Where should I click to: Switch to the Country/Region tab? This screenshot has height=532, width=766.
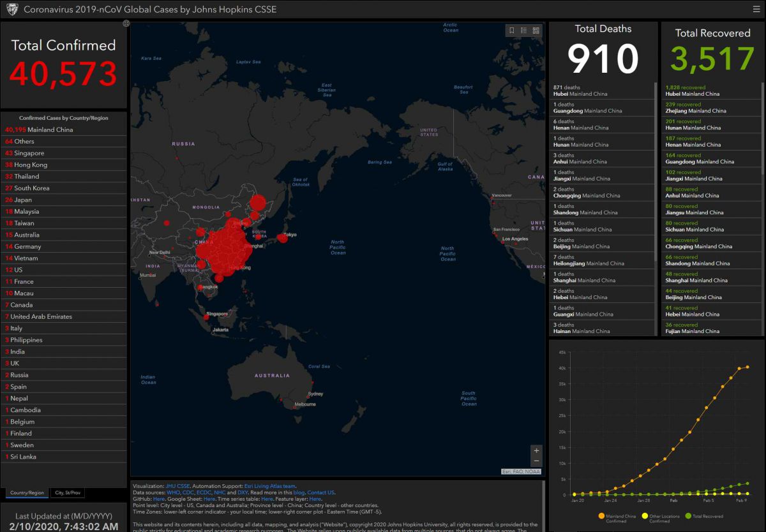(27, 492)
